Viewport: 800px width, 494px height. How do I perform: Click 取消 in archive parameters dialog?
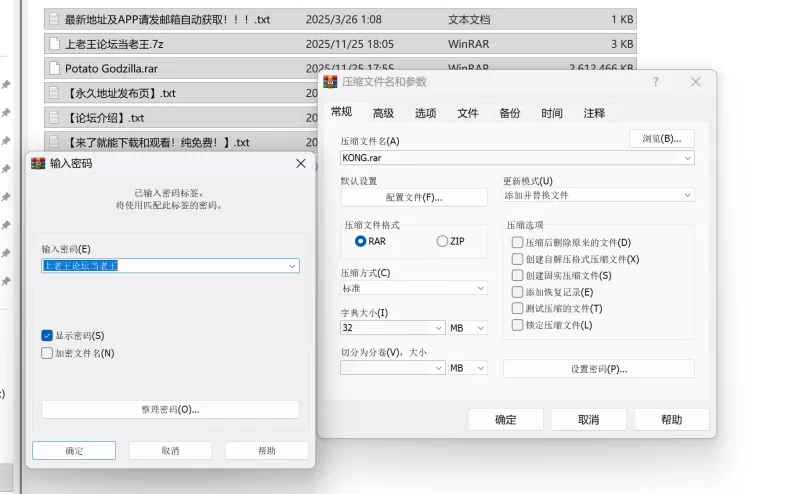coord(588,419)
